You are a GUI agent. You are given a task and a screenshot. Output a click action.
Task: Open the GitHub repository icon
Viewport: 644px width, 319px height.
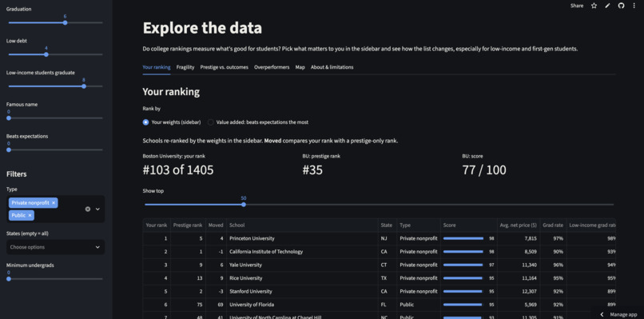click(621, 6)
